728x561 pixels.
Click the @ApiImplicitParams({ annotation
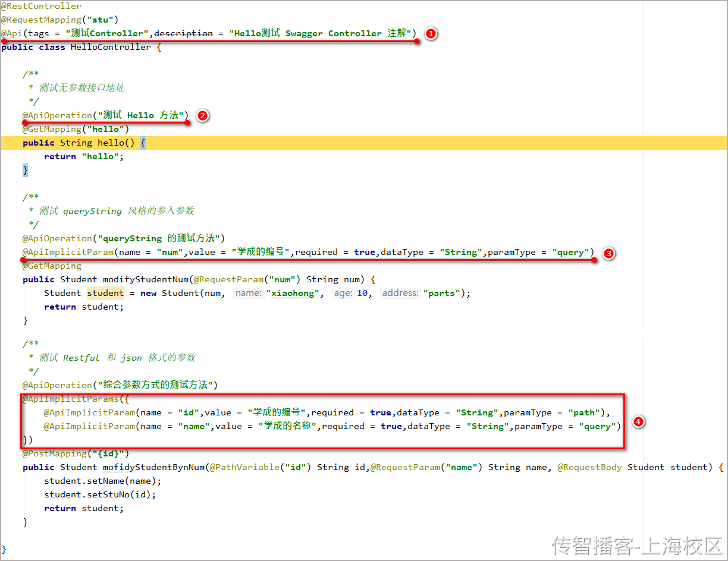[76, 399]
